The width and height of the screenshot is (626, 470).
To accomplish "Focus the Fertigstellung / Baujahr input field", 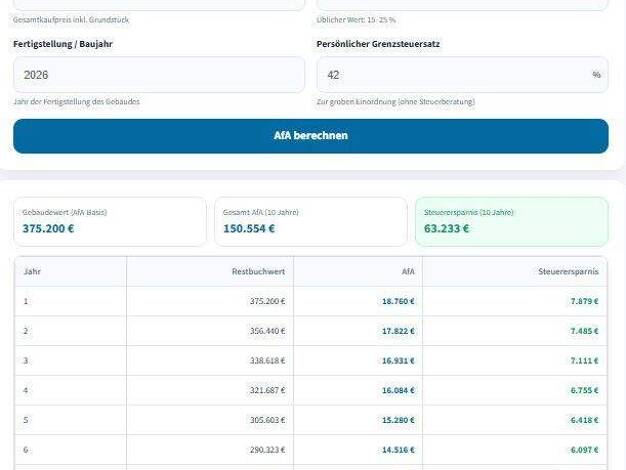I will (x=158, y=75).
